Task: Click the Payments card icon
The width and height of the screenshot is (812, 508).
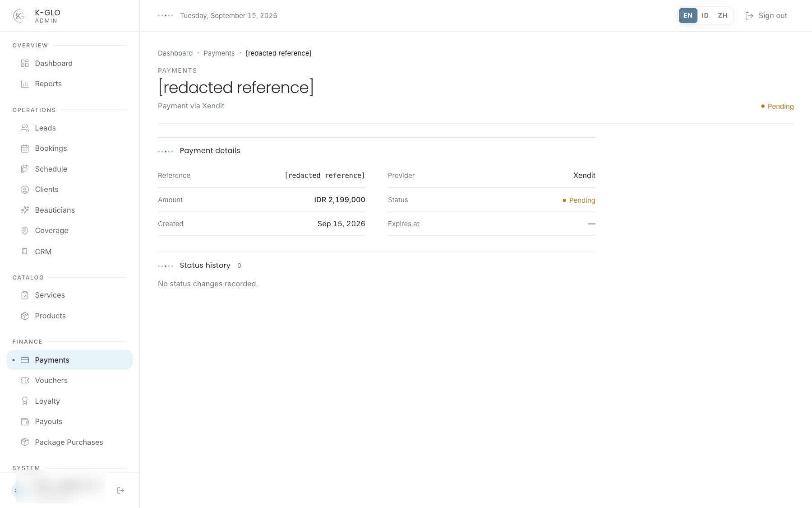Action: click(25, 360)
